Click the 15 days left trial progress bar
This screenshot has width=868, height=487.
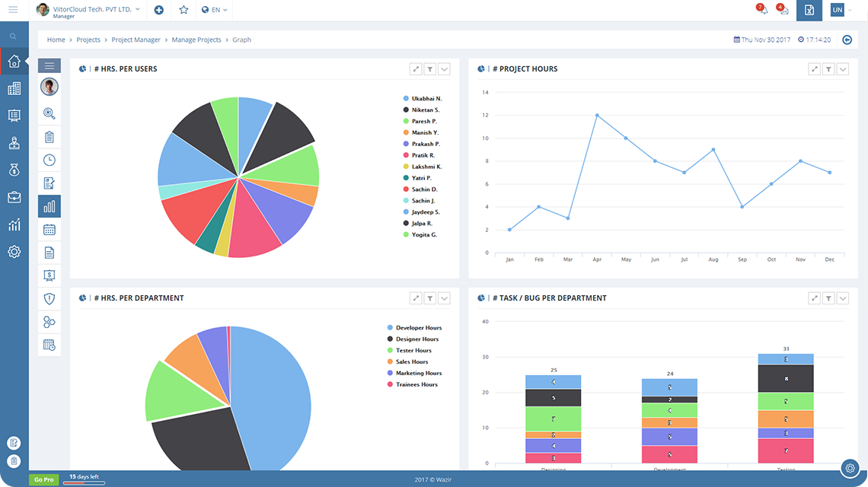click(85, 483)
